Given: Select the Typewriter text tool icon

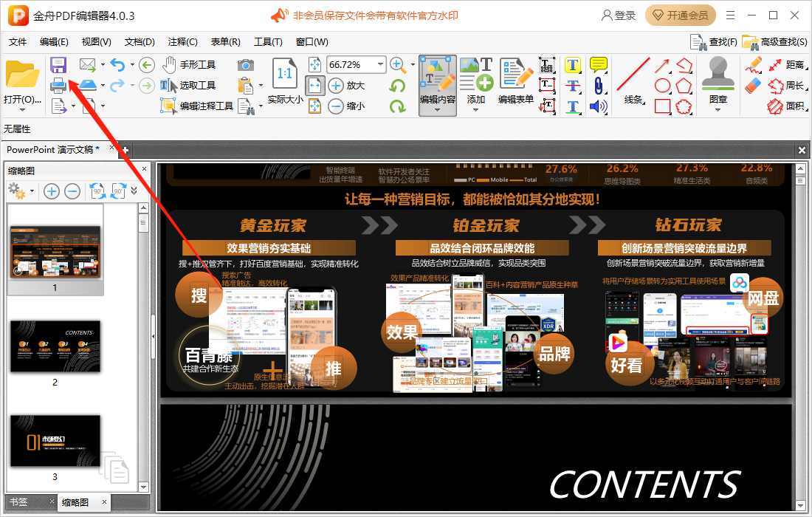Looking at the screenshot, I should [547, 65].
